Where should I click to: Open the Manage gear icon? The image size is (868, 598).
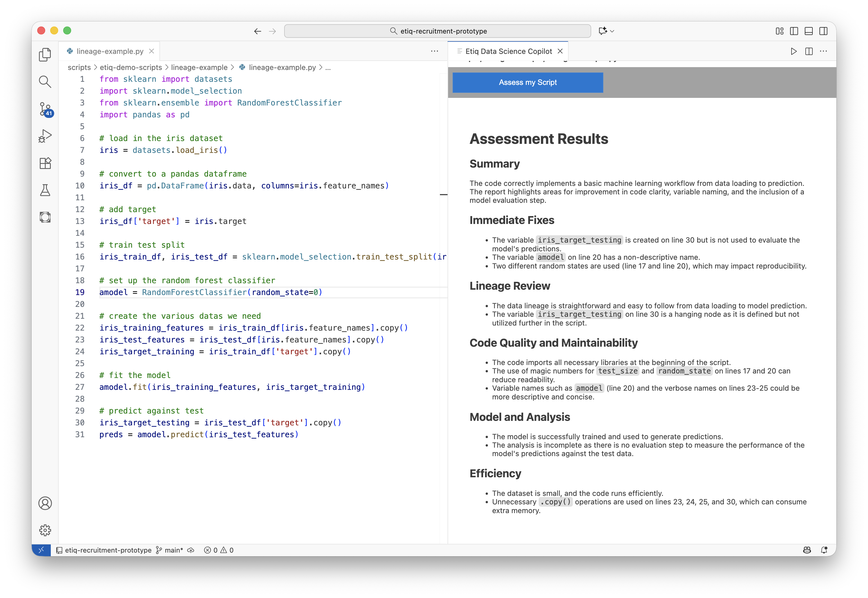tap(45, 530)
